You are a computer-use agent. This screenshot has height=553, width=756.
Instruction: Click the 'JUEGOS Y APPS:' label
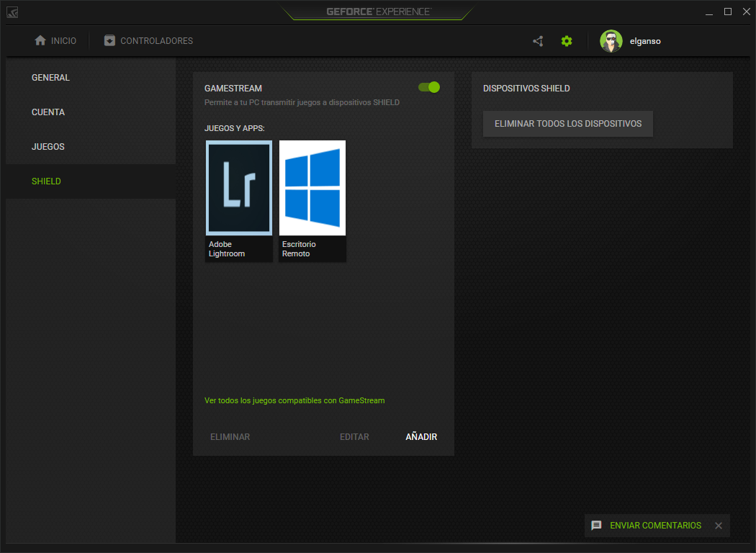pos(234,128)
